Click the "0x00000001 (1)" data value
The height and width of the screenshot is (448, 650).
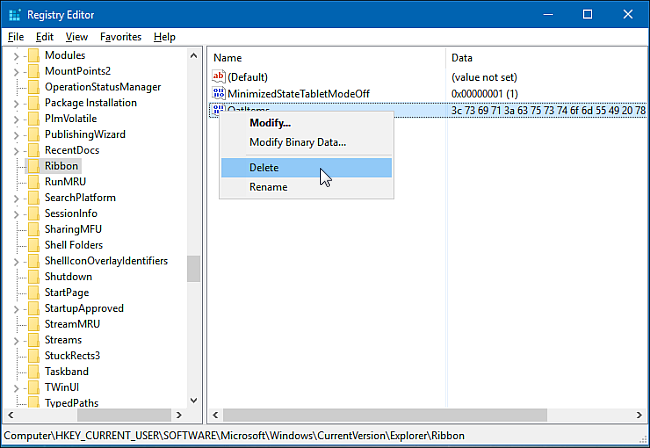tap(485, 94)
